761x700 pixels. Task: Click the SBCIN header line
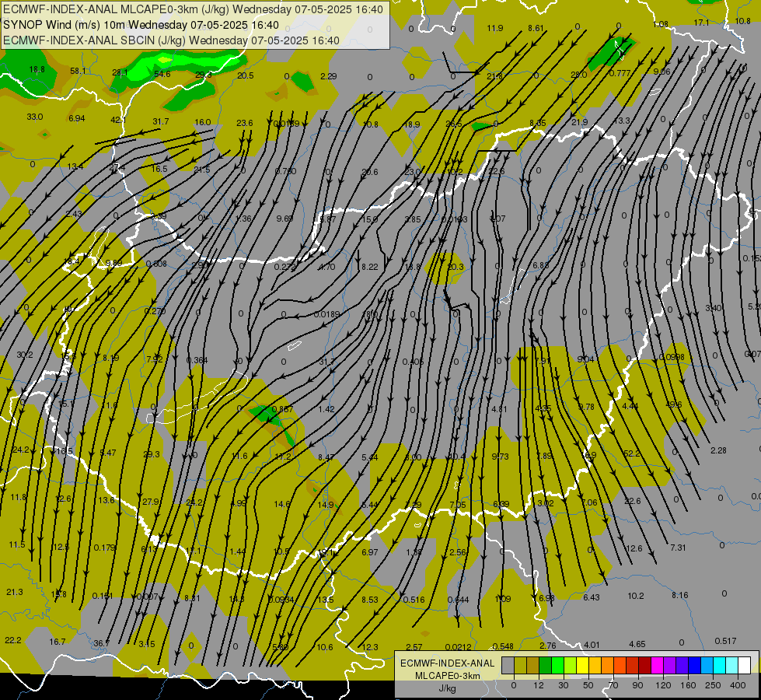pyautogui.click(x=172, y=40)
